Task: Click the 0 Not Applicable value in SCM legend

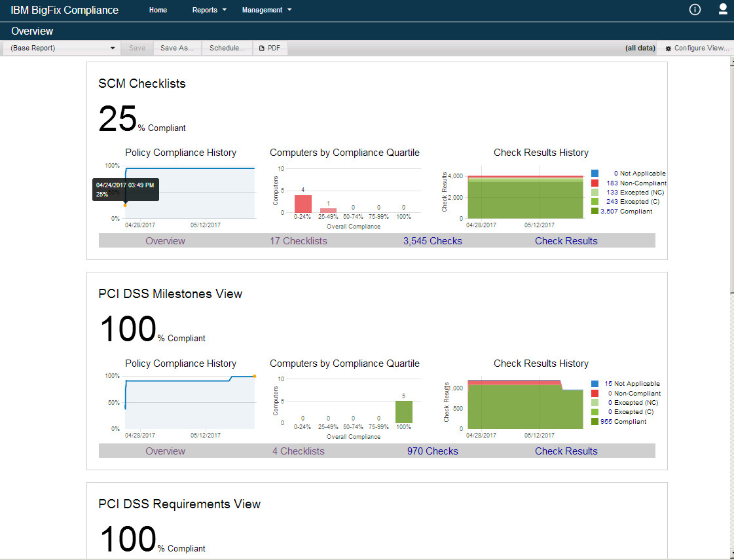Action: [616, 174]
